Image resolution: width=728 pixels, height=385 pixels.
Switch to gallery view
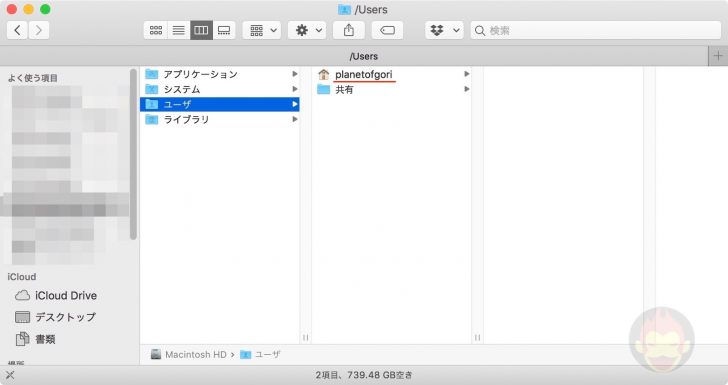[224, 30]
